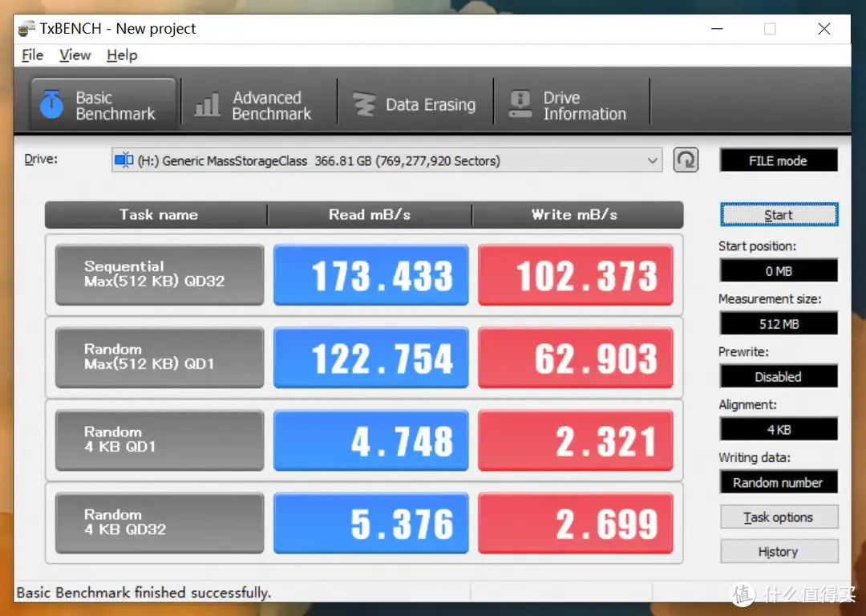
Task: Change Writing data Random number setting
Action: [x=779, y=482]
